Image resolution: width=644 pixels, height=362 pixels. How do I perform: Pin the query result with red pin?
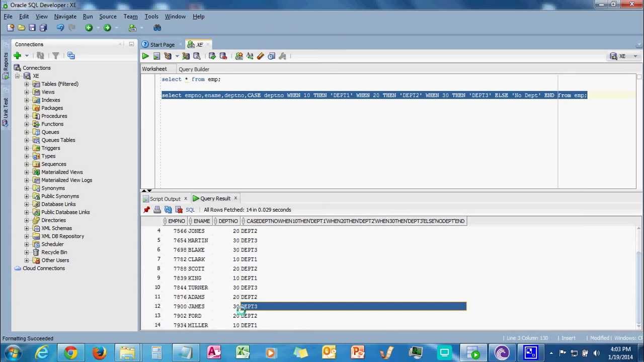[146, 210]
